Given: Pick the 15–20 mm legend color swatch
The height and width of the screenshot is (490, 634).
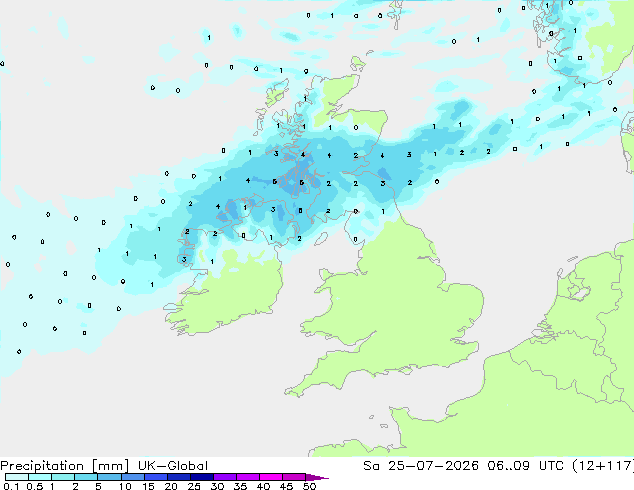Looking at the screenshot, I should (156, 477).
